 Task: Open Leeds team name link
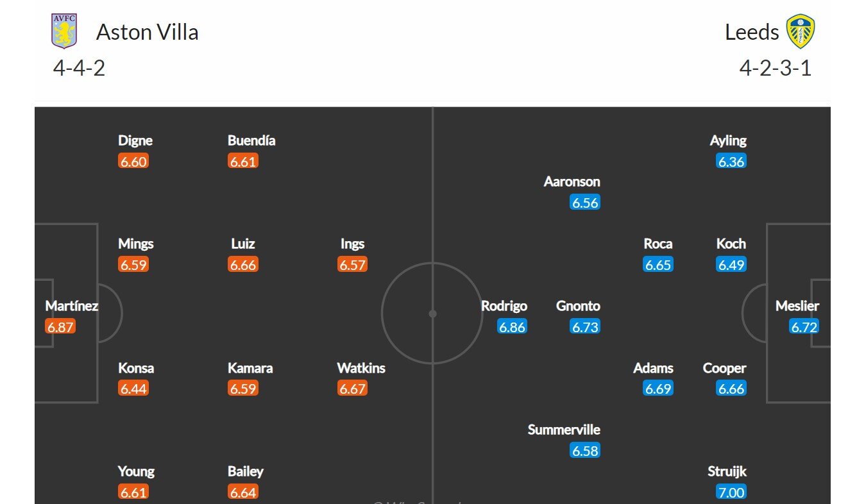pos(752,32)
